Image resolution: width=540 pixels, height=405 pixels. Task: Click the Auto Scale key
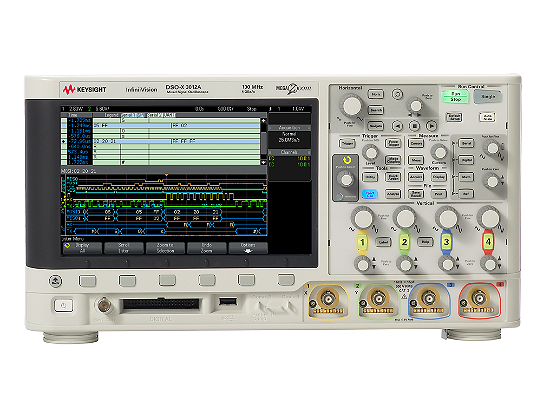pos(487,117)
